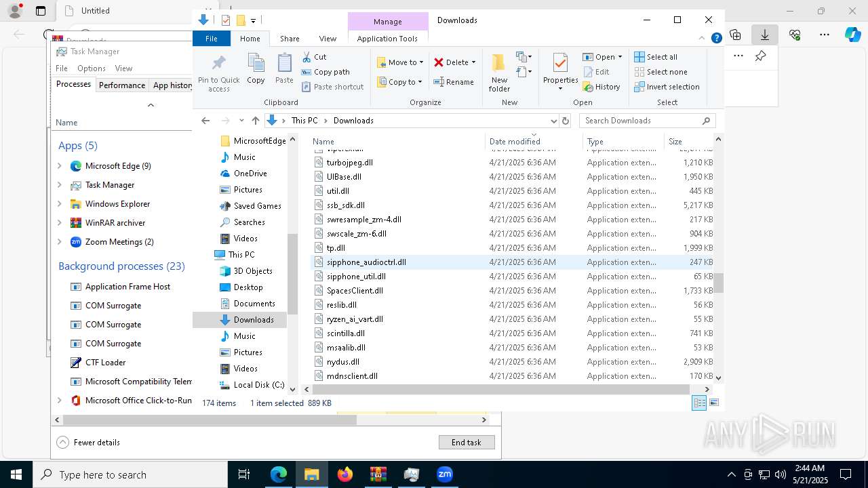This screenshot has width=868, height=488.
Task: Switch to the View ribbon tab
Action: pos(328,39)
